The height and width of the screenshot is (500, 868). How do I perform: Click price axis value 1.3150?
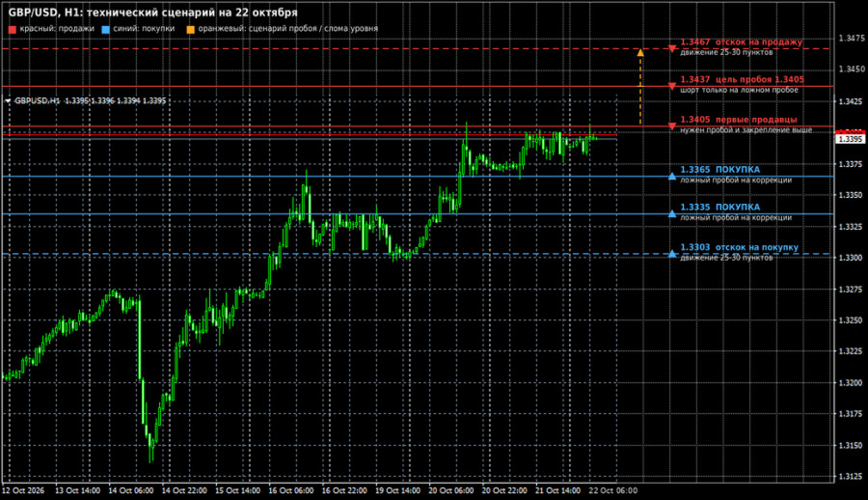pyautogui.click(x=851, y=446)
